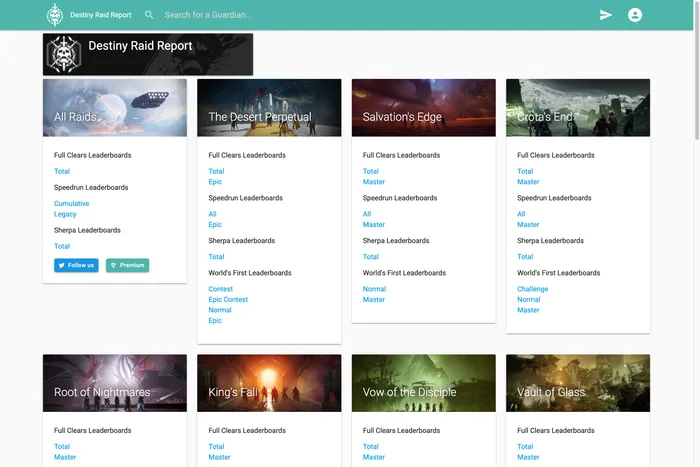Click the search magnifier icon
The image size is (700, 467).
point(149,15)
